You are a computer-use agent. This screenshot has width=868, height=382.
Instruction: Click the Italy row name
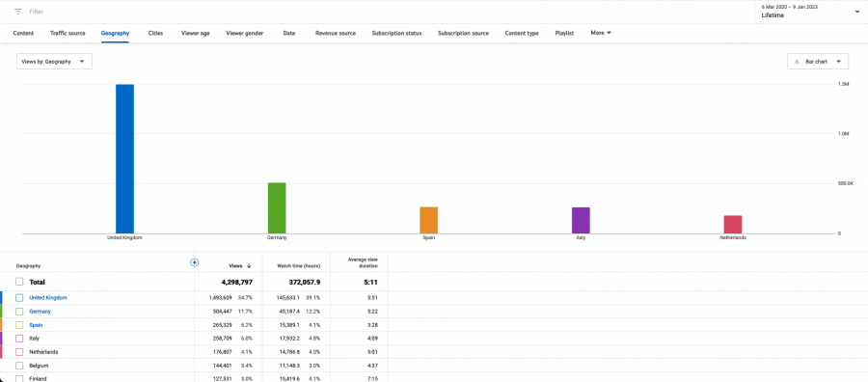coord(34,339)
